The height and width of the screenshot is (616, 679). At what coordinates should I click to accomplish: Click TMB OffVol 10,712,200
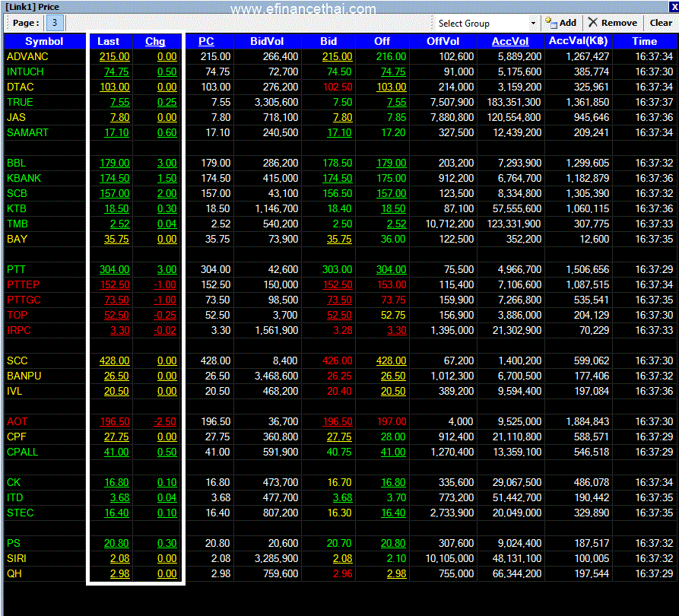point(449,224)
